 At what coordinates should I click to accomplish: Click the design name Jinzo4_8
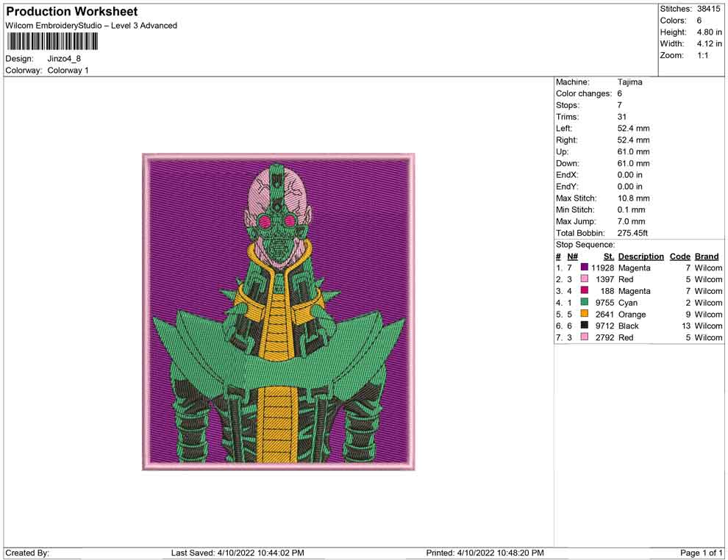click(64, 59)
